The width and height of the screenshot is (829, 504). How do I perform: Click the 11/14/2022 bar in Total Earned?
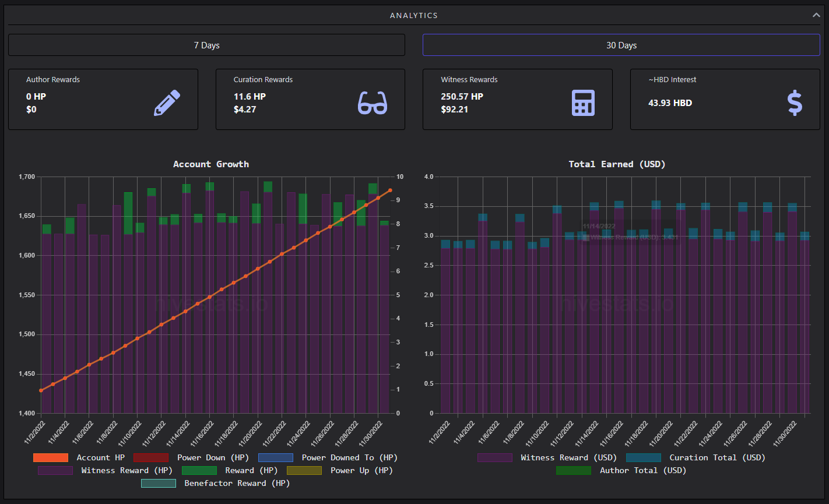tap(594, 308)
